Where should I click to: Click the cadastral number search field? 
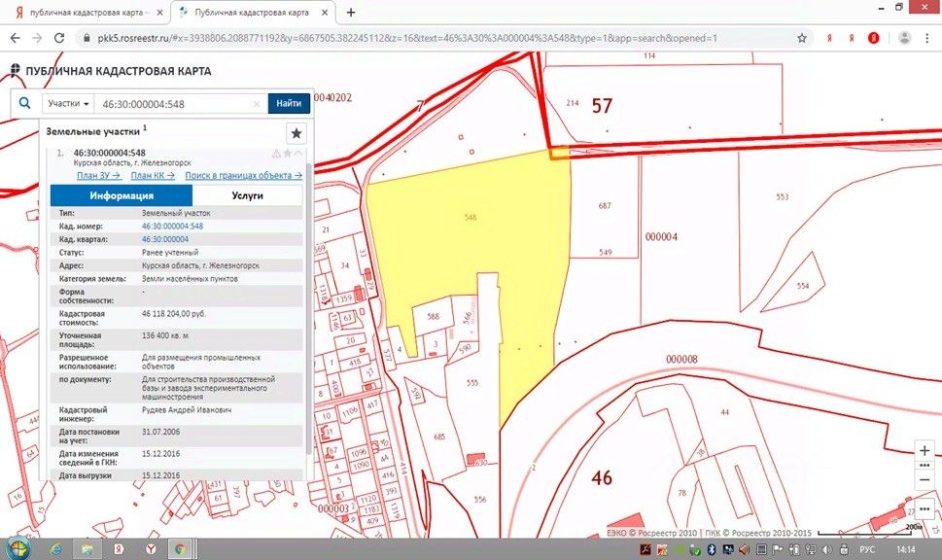coord(174,104)
